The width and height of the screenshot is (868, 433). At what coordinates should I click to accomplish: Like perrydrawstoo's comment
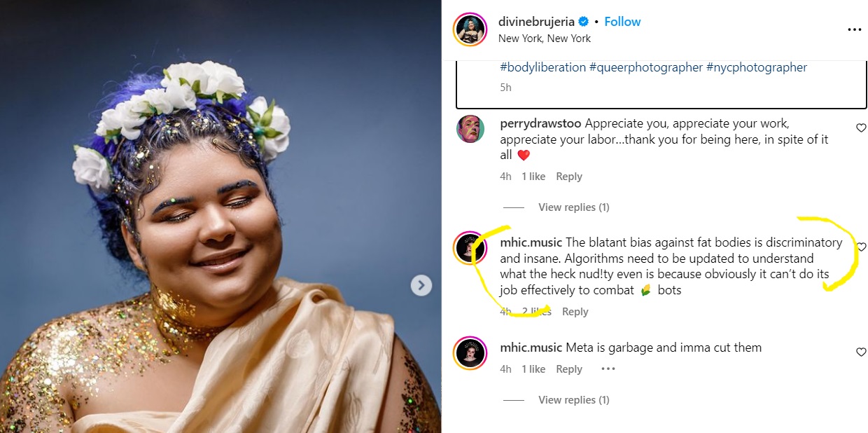(x=861, y=128)
